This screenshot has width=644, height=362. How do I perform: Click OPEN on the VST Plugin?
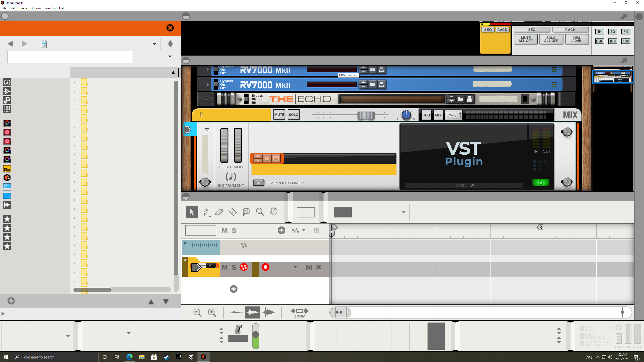(x=464, y=186)
